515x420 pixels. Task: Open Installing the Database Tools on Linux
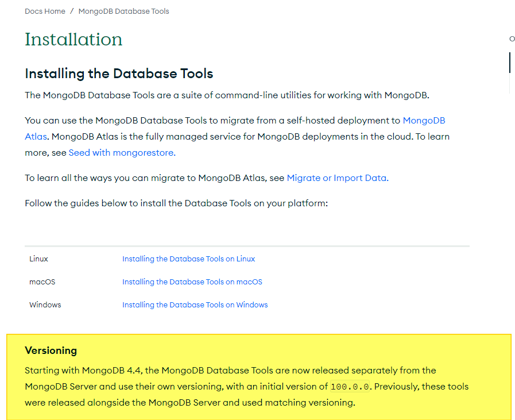(188, 259)
